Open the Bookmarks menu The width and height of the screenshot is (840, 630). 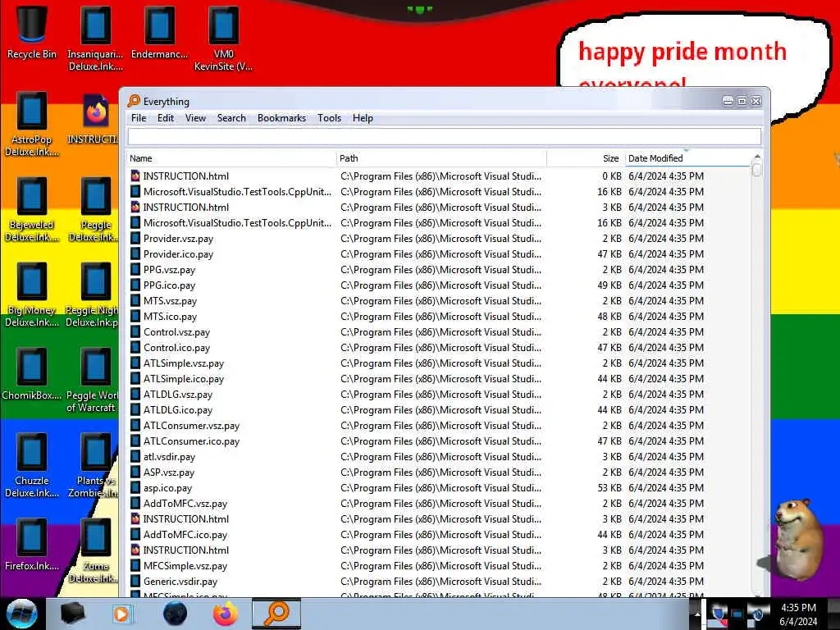(x=282, y=118)
